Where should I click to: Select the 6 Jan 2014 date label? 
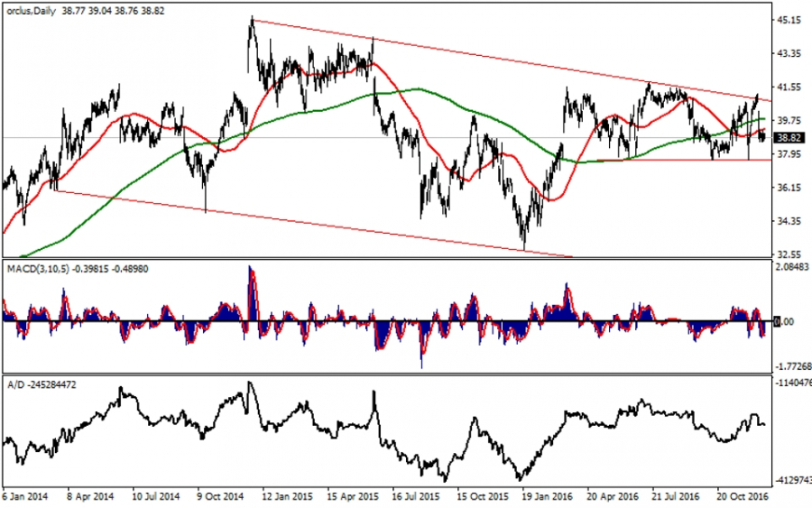click(x=27, y=496)
